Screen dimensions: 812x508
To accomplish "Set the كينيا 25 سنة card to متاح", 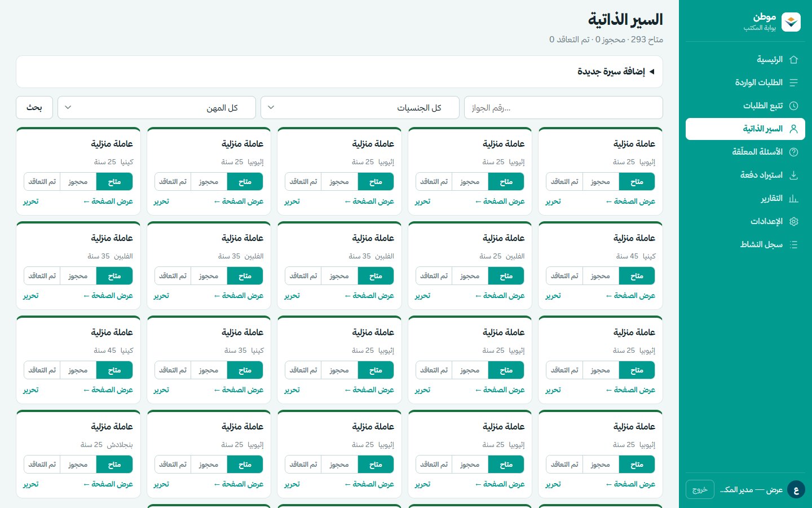I will tap(114, 182).
